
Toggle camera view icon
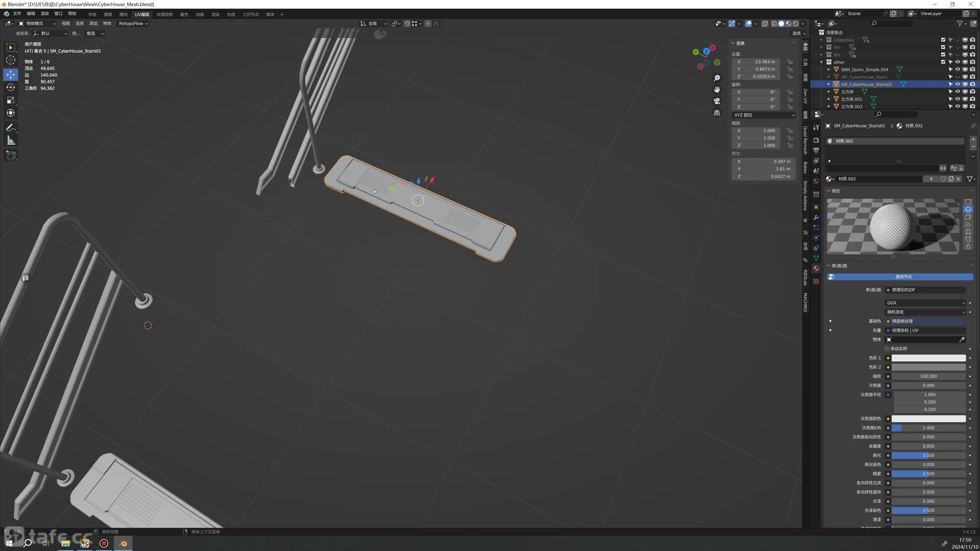(x=717, y=101)
